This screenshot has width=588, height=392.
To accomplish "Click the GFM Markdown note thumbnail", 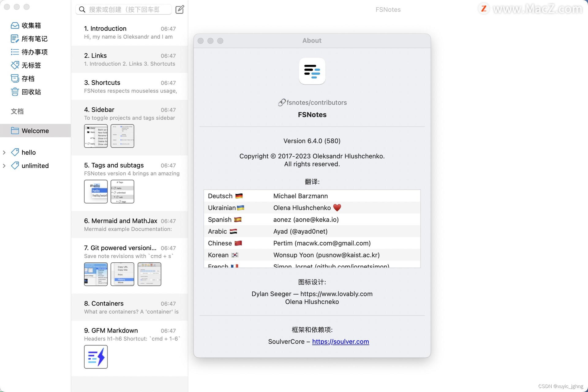I will (x=96, y=357).
